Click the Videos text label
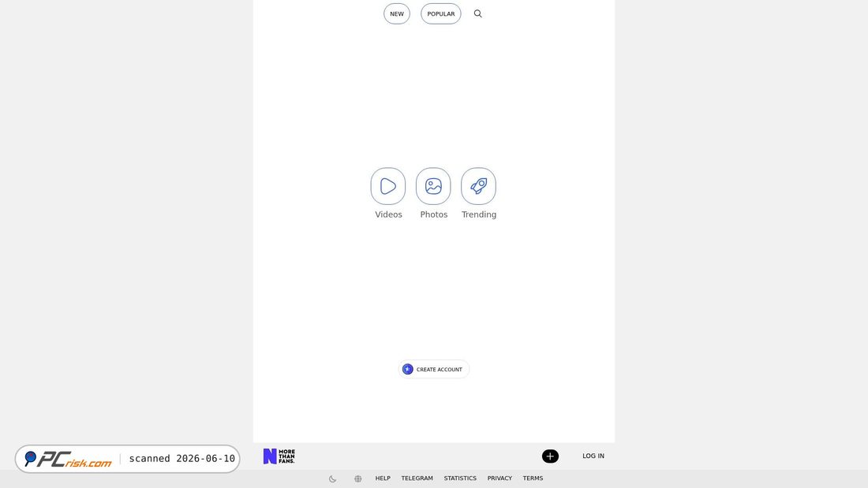Viewport: 868px width, 488px height. coord(388,214)
